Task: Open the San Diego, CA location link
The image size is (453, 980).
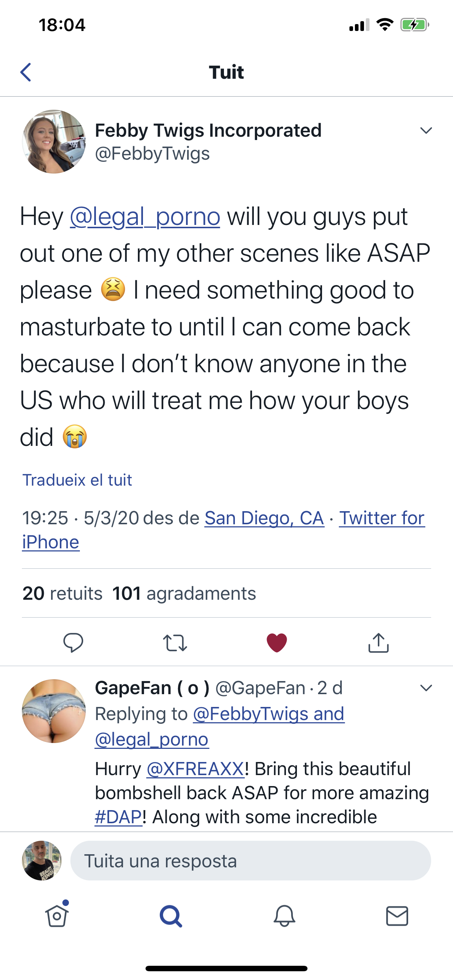Action: (264, 518)
